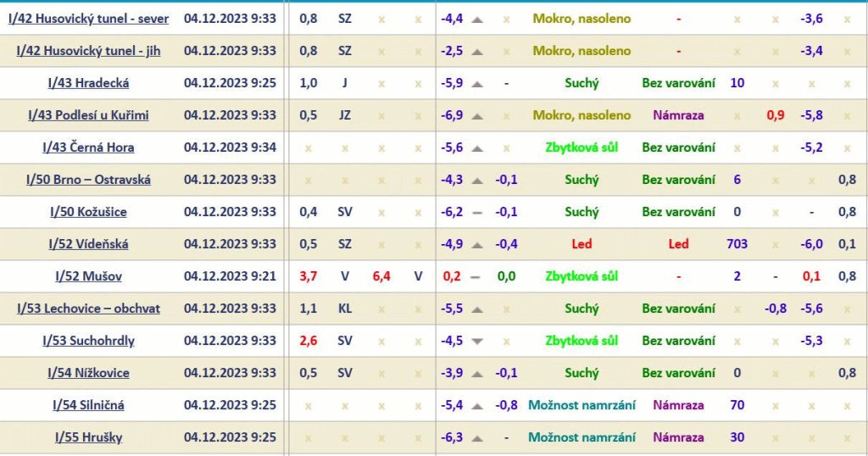Open the I/50 Brno – Ostravská station link
This screenshot has height=456, width=868.
click(88, 180)
